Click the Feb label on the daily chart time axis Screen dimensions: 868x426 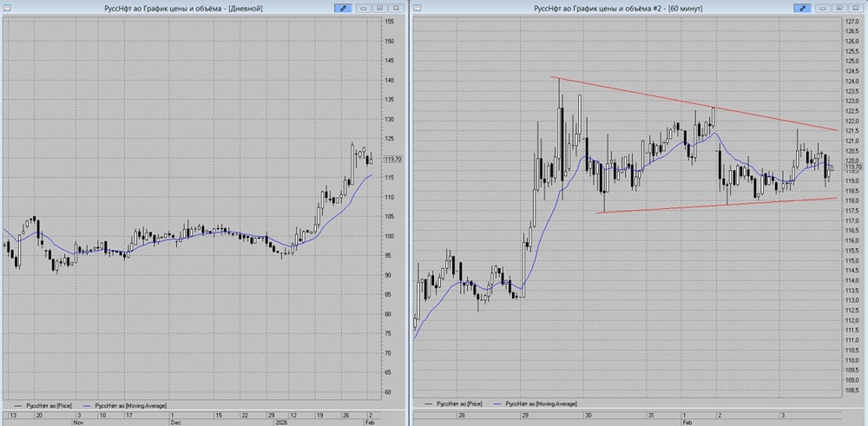point(370,423)
